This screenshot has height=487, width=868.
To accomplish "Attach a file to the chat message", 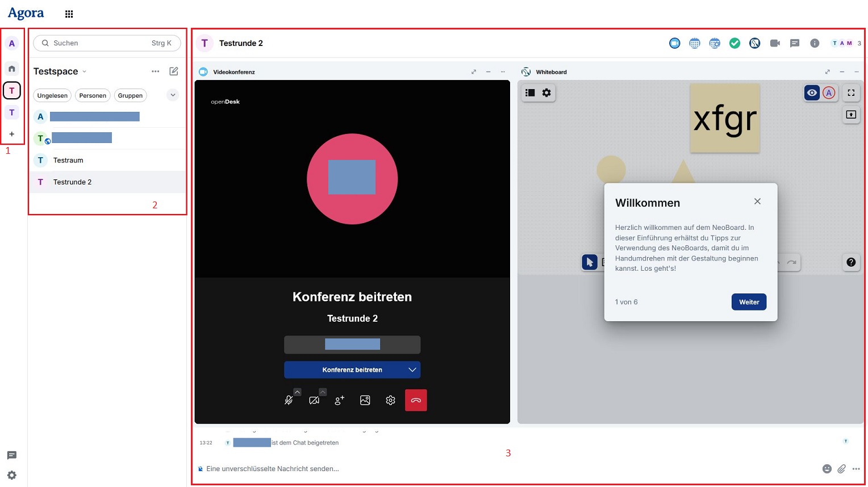I will [x=841, y=469].
